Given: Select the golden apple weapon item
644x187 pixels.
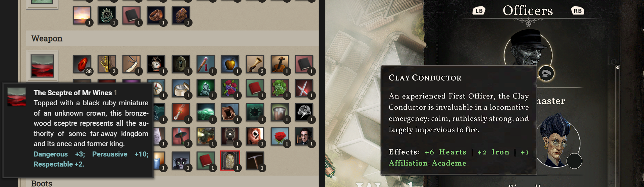Looking at the screenshot, I should point(230,64).
